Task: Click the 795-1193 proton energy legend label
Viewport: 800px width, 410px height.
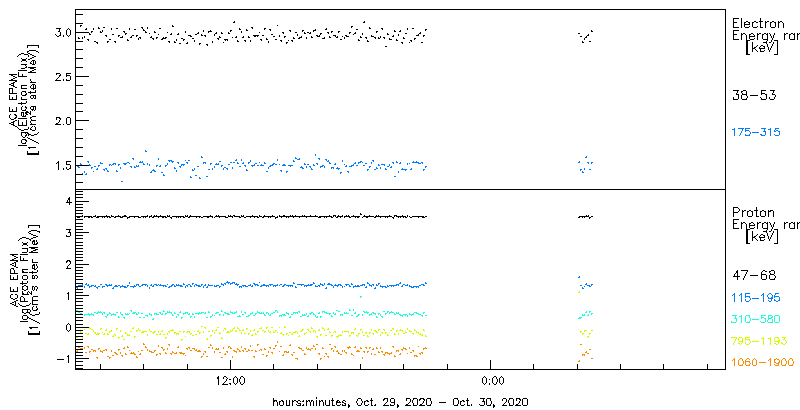Action: (x=759, y=341)
